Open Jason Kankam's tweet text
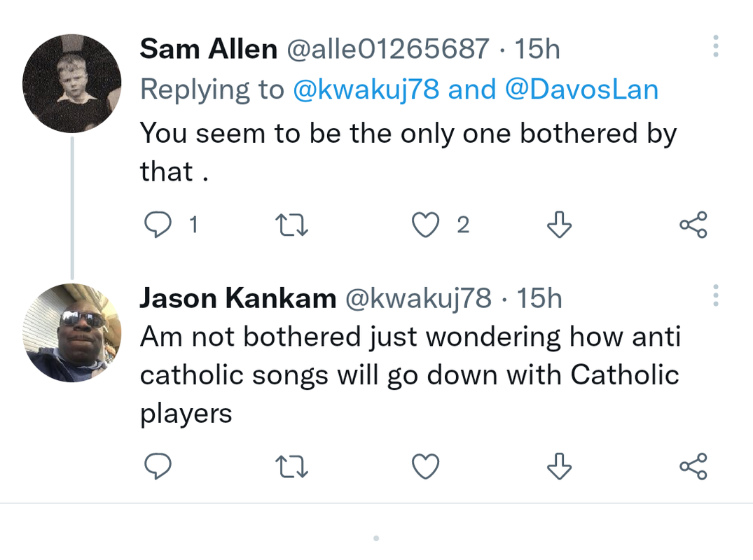Viewport: 753px width, 560px height. click(x=410, y=375)
